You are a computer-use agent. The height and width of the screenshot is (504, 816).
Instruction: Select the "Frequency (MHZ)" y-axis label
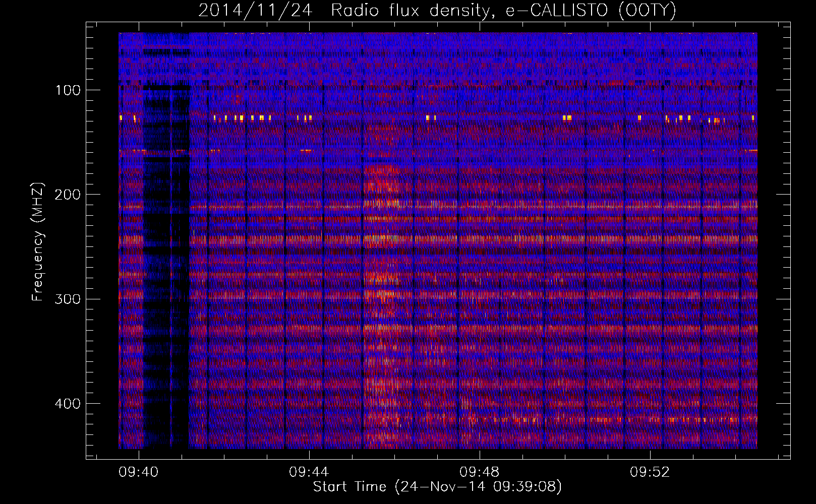coord(38,242)
